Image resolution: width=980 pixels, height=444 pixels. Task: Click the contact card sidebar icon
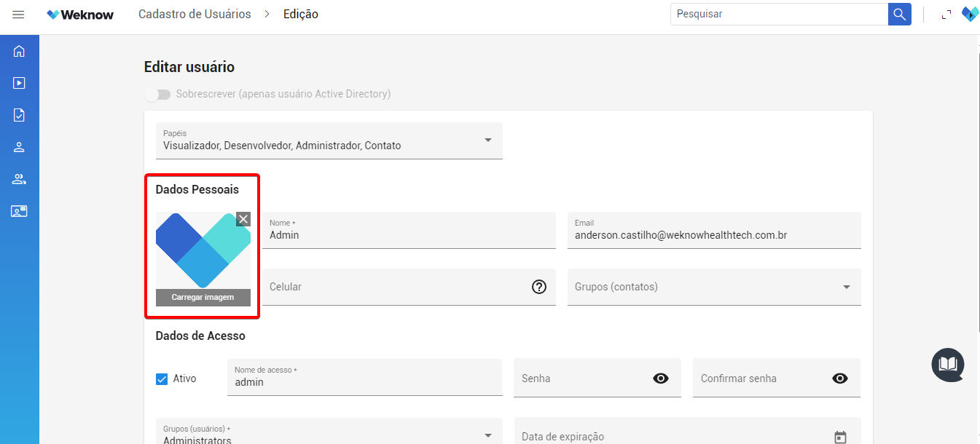19,211
